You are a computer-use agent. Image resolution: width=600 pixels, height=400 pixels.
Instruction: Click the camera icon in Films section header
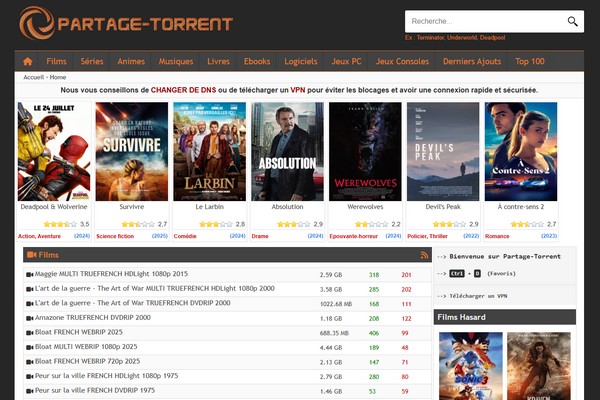pos(31,255)
